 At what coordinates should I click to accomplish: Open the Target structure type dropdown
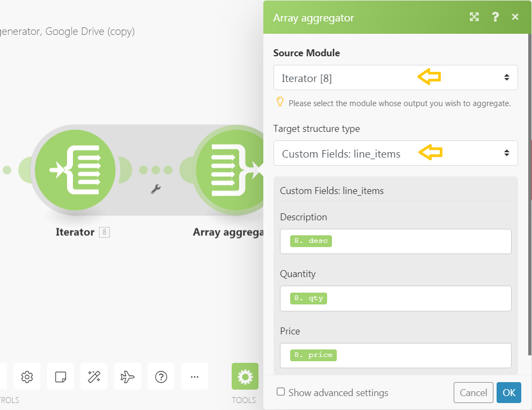(x=395, y=153)
